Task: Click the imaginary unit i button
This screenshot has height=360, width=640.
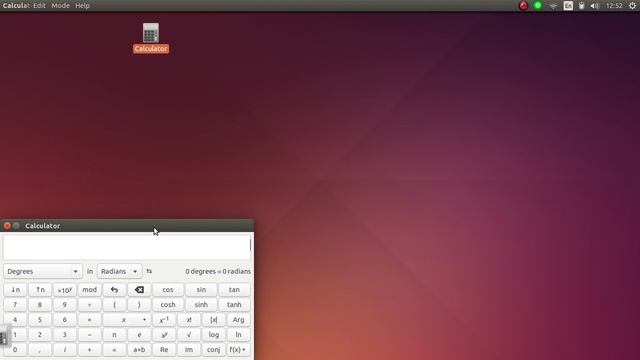Action: tap(65, 349)
